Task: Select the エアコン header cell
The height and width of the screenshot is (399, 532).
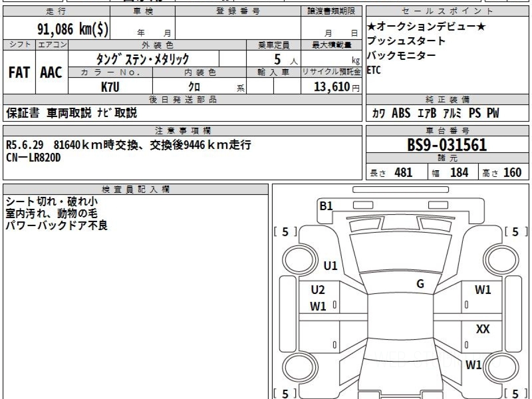Action: 51,45
